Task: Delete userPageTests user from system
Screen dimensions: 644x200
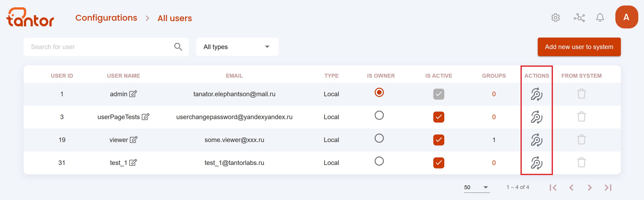Action: coord(581,117)
